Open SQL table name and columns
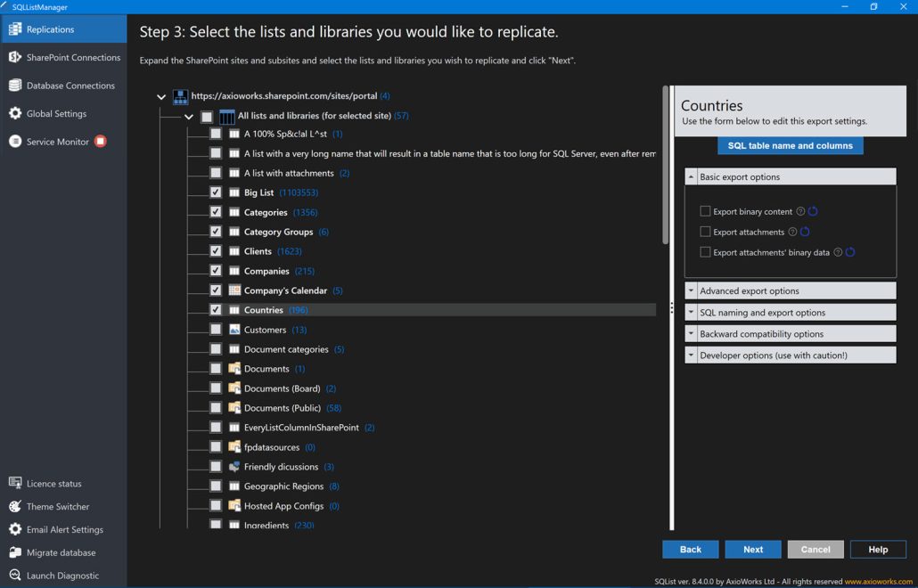 point(790,146)
